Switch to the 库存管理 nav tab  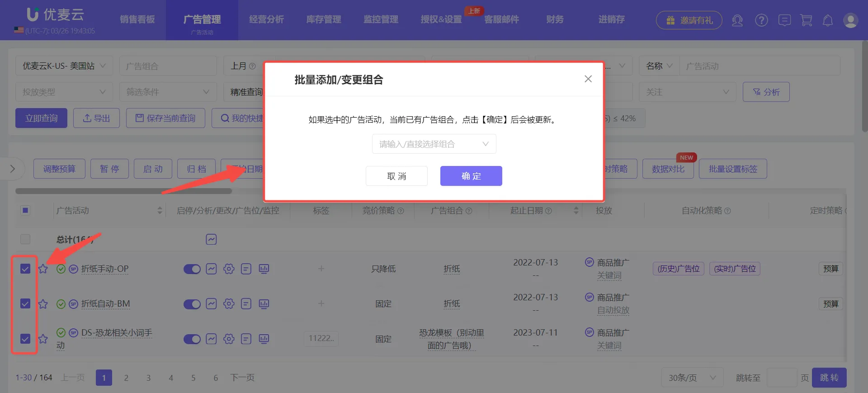point(324,19)
